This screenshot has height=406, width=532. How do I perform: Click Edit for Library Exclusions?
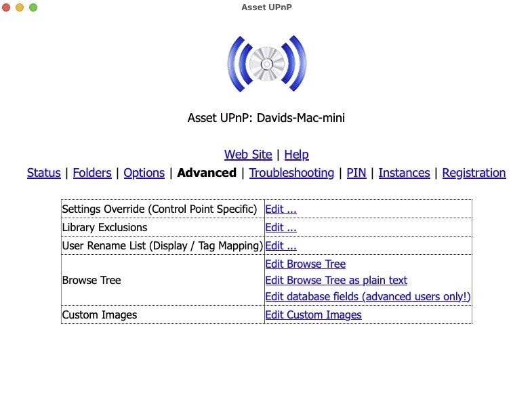[281, 228]
